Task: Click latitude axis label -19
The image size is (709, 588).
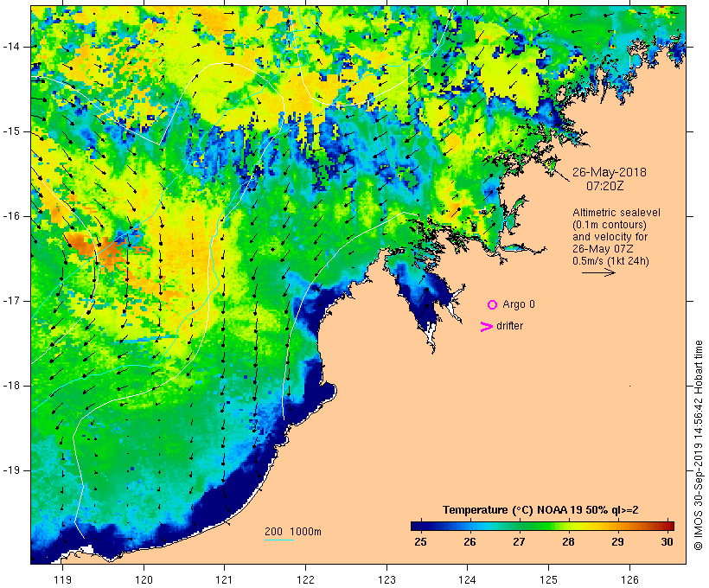Action: [11, 470]
